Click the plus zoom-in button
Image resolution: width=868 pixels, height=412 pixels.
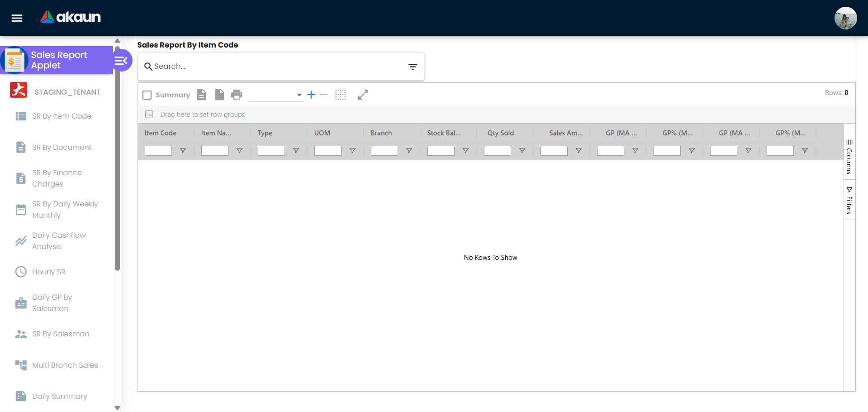pyautogui.click(x=311, y=95)
